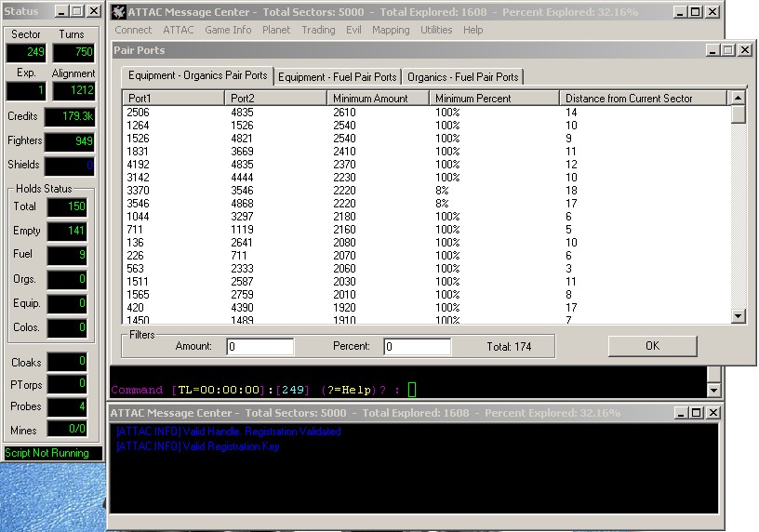Switch to Equipment - Fuel Pair Ports tab
This screenshot has width=759, height=532.
[x=338, y=76]
